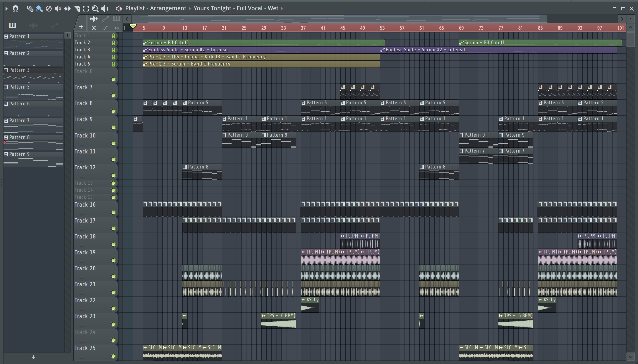Screen dimensions: 638x364
Task: Open first Pattern 8 clip menu on Track 12
Action: (185, 167)
